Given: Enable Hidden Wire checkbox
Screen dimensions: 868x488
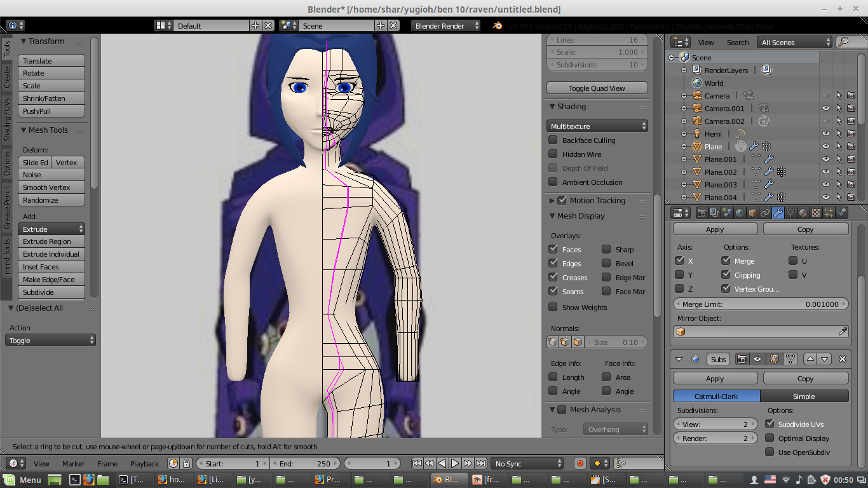Looking at the screenshot, I should pyautogui.click(x=553, y=154).
